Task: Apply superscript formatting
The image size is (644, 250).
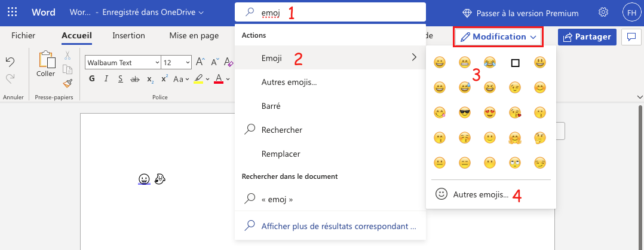Action: pos(164,79)
